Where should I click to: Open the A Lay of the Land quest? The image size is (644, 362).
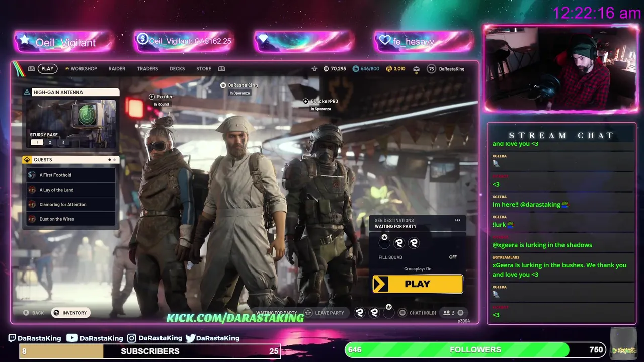(x=71, y=190)
